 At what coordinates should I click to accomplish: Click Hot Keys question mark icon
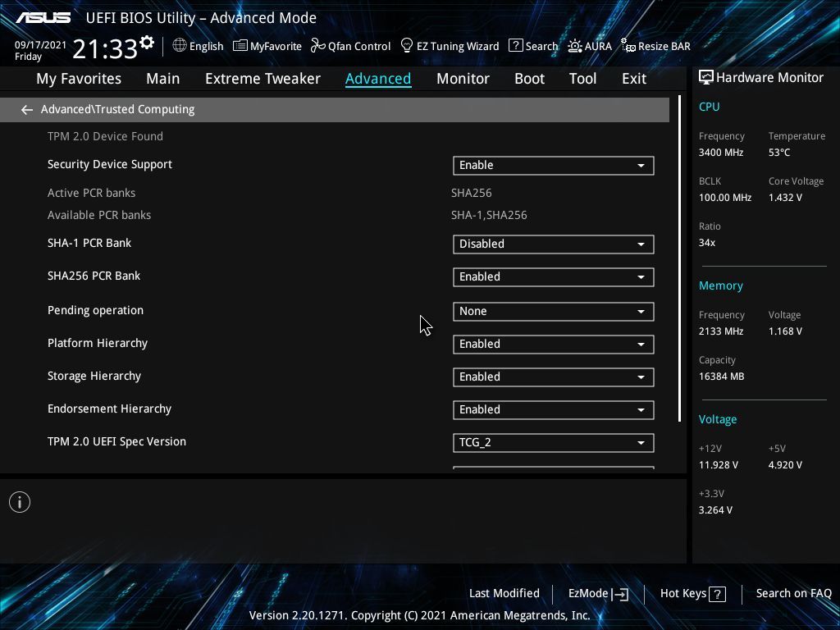(717, 594)
